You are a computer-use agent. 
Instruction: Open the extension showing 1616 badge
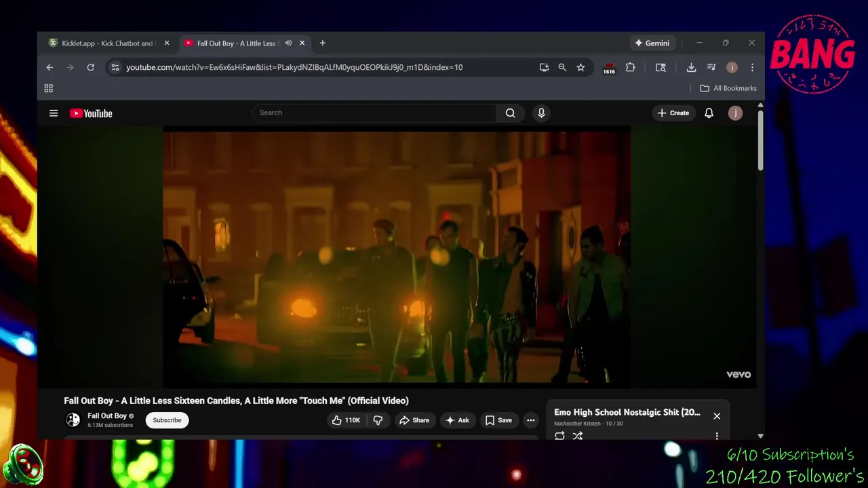coord(609,68)
